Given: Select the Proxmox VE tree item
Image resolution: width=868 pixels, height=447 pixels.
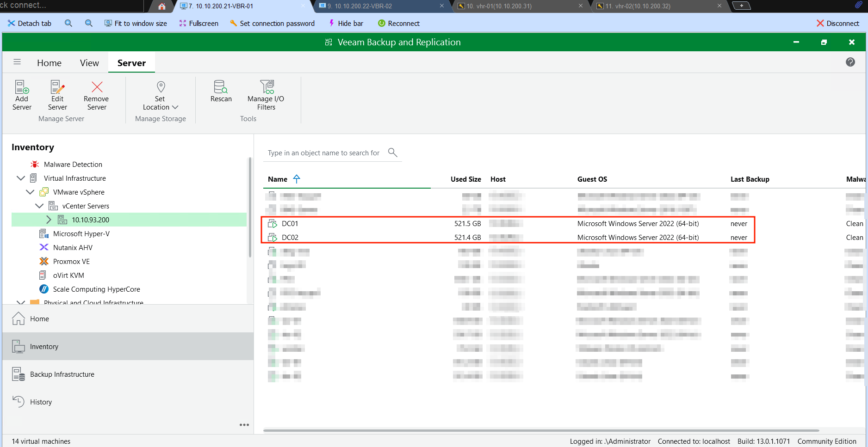Looking at the screenshot, I should 71,262.
